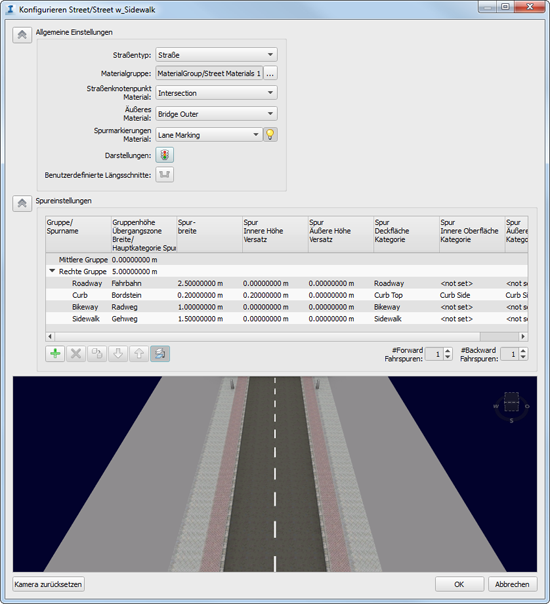Collapse the Allgemeine Einstellungen section
550x604 pixels.
[22, 35]
